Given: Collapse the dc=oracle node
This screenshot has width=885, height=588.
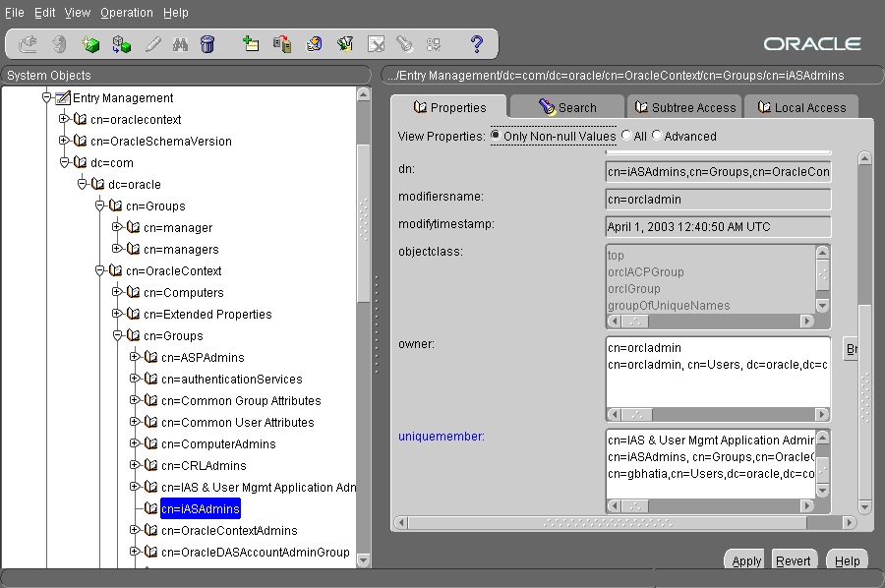Looking at the screenshot, I should (x=82, y=184).
